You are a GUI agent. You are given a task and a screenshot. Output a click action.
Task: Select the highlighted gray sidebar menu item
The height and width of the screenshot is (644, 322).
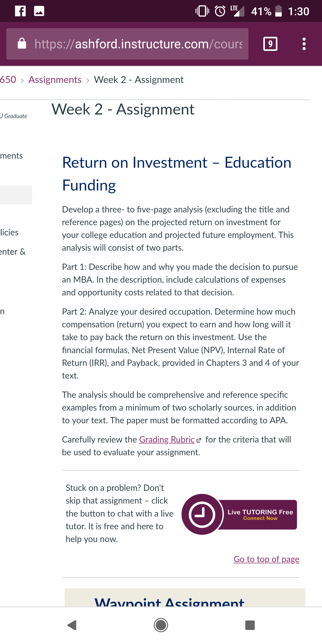(x=16, y=195)
